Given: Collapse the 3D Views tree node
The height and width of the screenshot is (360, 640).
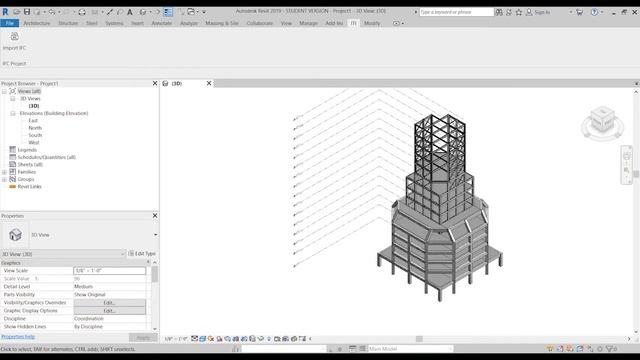Looking at the screenshot, I should [x=13, y=99].
